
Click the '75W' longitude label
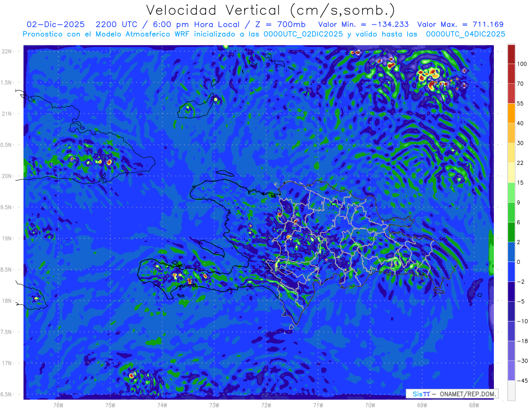pos(110,405)
